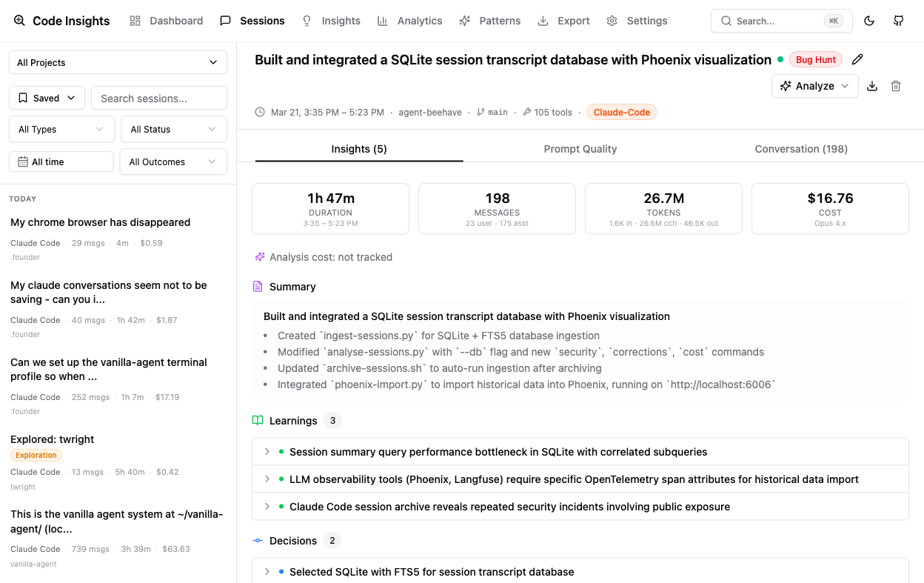Click the $16.76 Cost card

(x=830, y=209)
